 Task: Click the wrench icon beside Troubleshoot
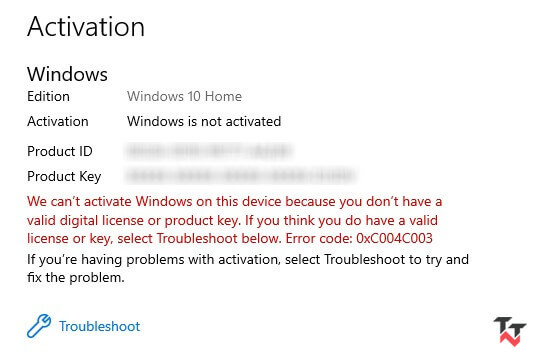pos(39,326)
